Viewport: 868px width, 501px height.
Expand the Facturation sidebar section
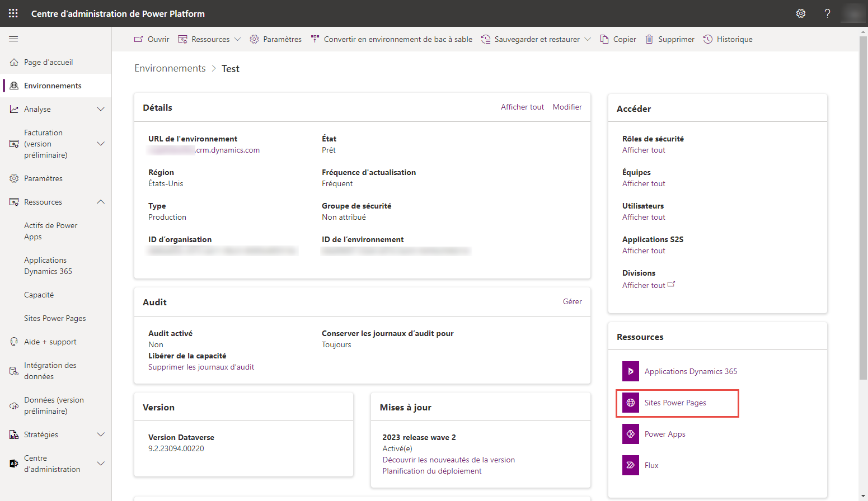101,144
